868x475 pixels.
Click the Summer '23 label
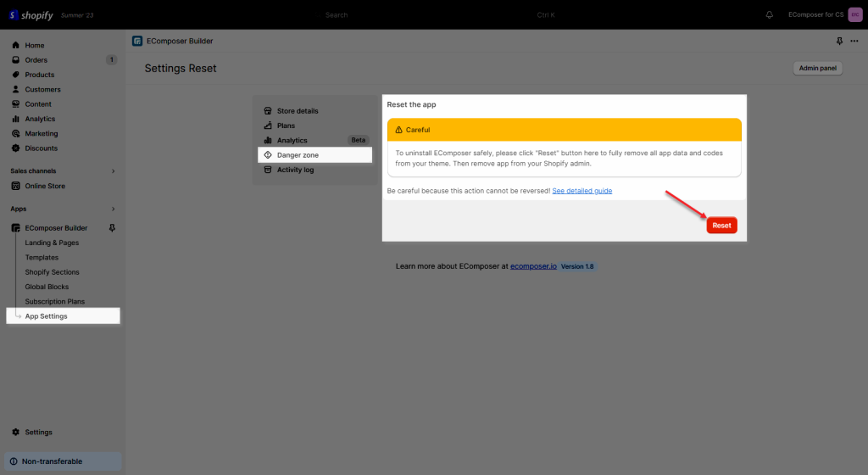pos(77,15)
